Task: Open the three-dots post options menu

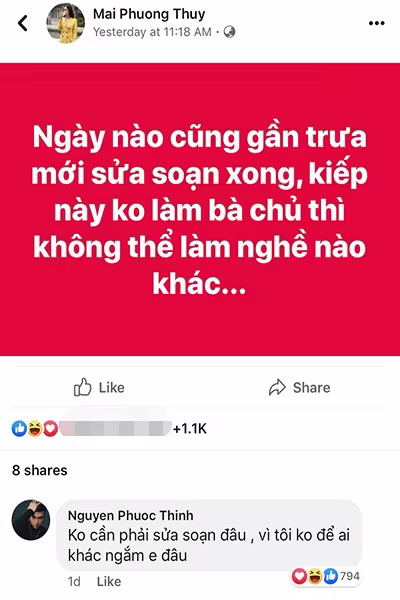Action: pyautogui.click(x=377, y=23)
